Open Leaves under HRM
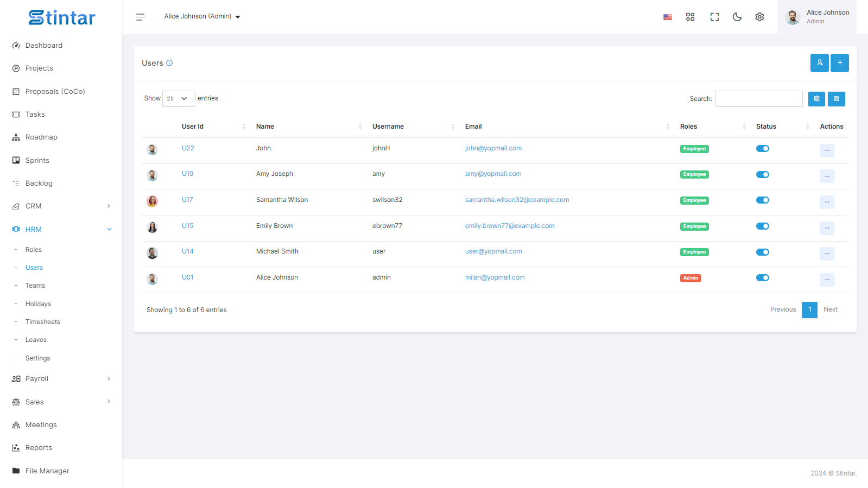Viewport: 868px width, 488px height. click(36, 340)
